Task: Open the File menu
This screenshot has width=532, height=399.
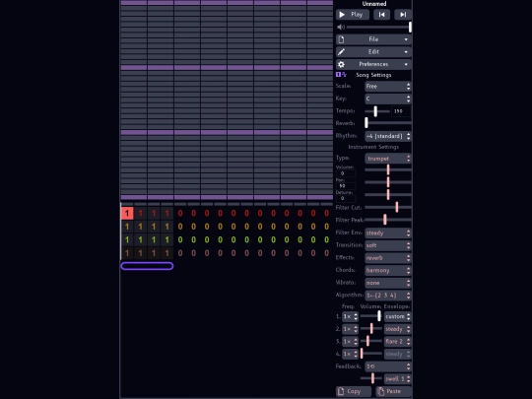Action: 373,39
